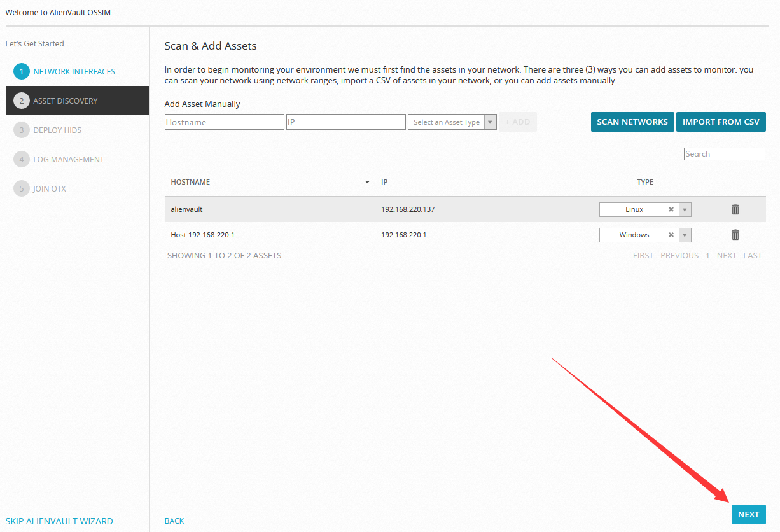Click the Scan Networks button
780x532 pixels.
[632, 122]
